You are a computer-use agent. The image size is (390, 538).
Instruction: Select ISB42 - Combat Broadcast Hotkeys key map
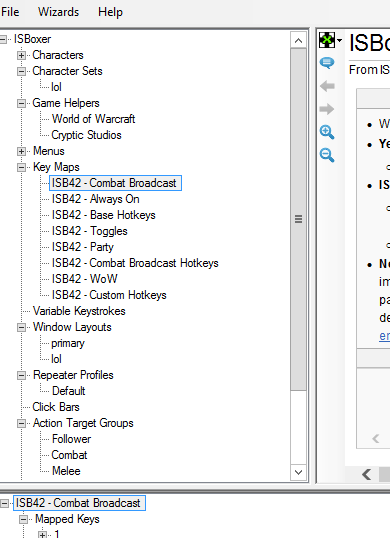click(135, 263)
